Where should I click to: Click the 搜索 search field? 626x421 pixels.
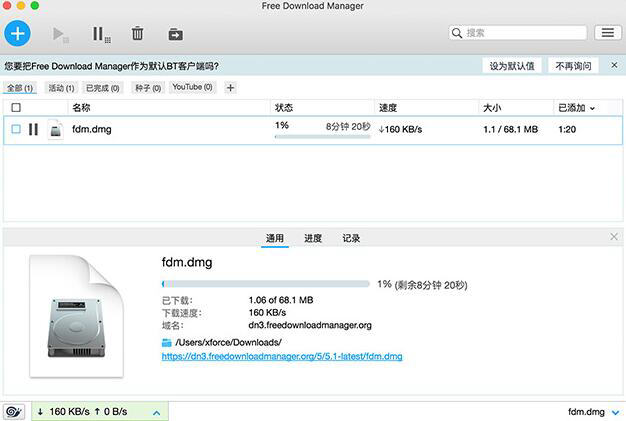click(517, 33)
